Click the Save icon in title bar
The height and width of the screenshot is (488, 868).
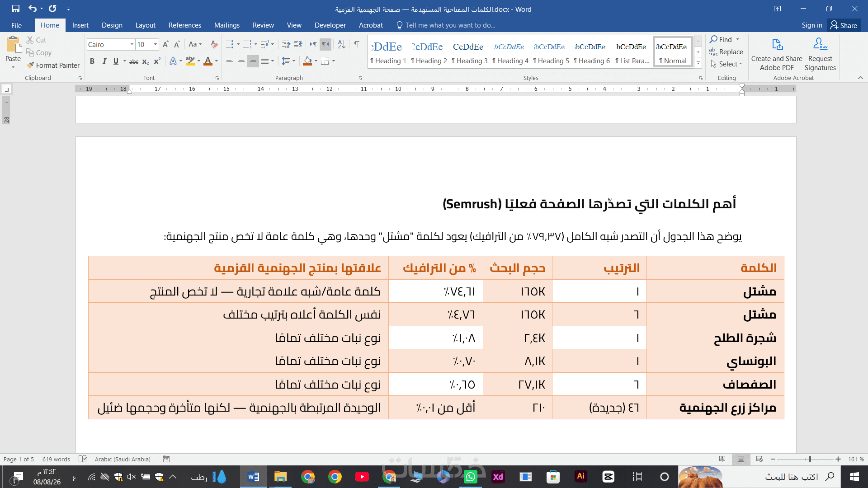tap(16, 9)
